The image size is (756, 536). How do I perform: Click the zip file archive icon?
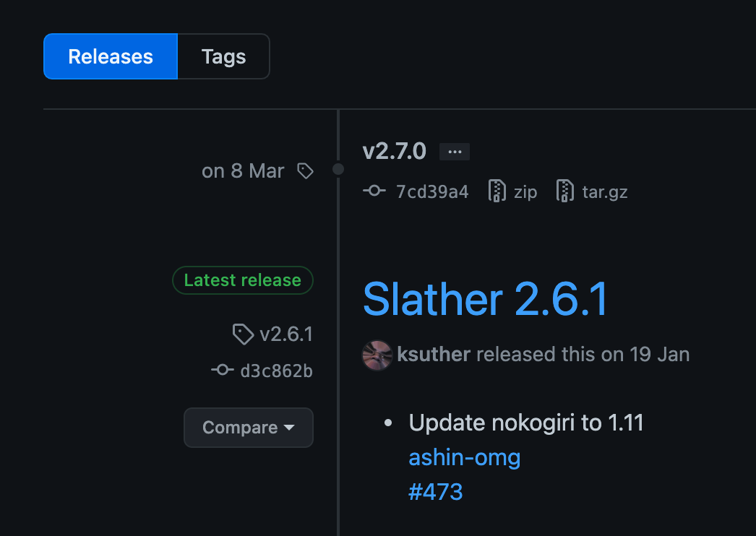tap(497, 191)
